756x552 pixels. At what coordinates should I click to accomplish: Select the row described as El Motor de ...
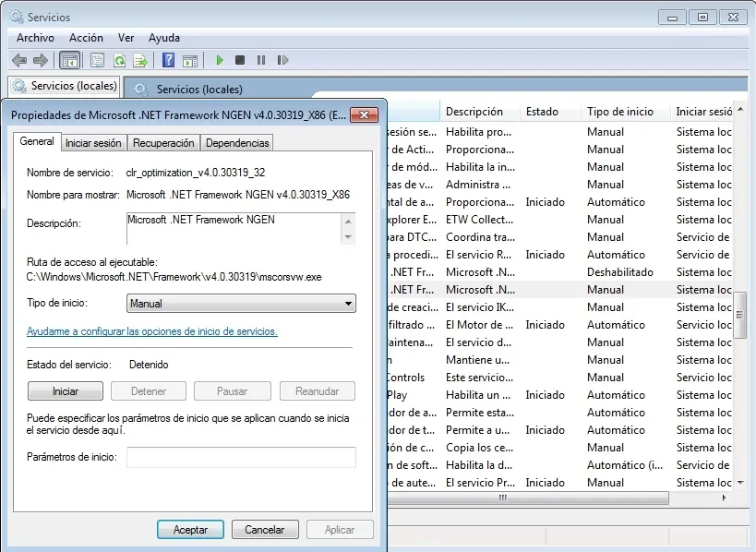pyautogui.click(x=559, y=325)
